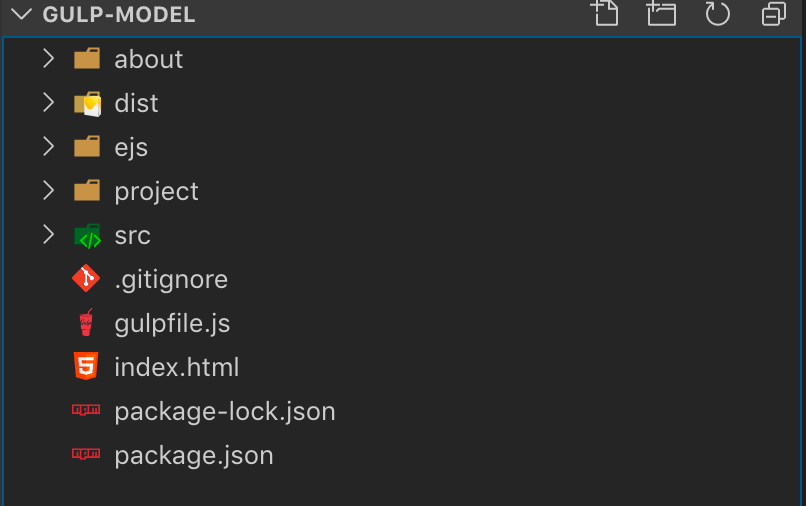The height and width of the screenshot is (506, 806).
Task: Select the index.html file label
Action: pyautogui.click(x=176, y=367)
